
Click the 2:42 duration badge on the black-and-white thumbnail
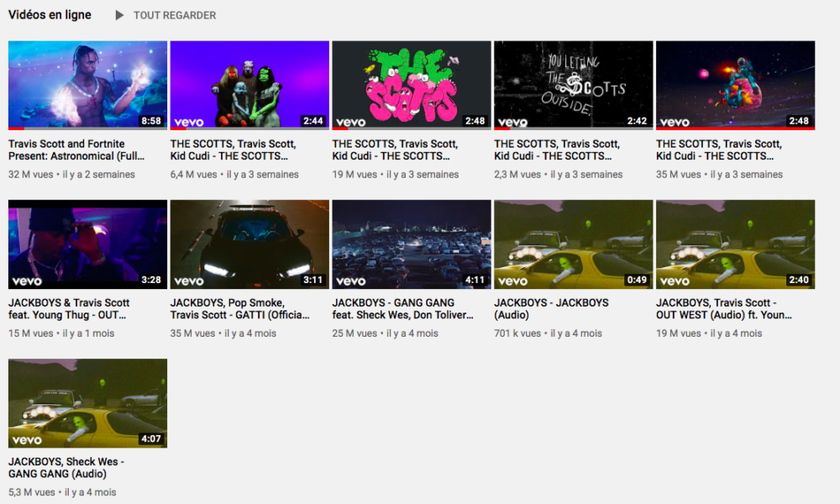[637, 121]
